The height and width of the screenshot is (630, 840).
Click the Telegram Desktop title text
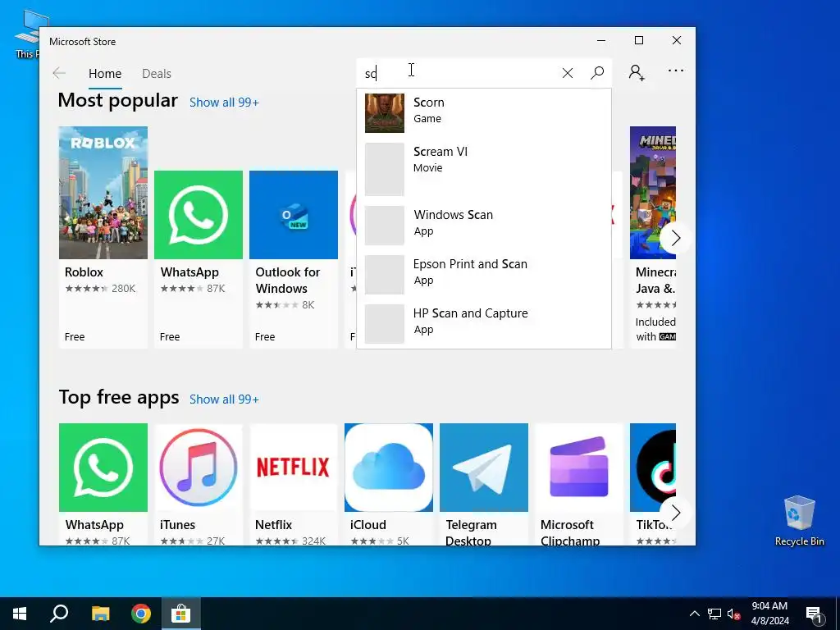[x=471, y=532]
